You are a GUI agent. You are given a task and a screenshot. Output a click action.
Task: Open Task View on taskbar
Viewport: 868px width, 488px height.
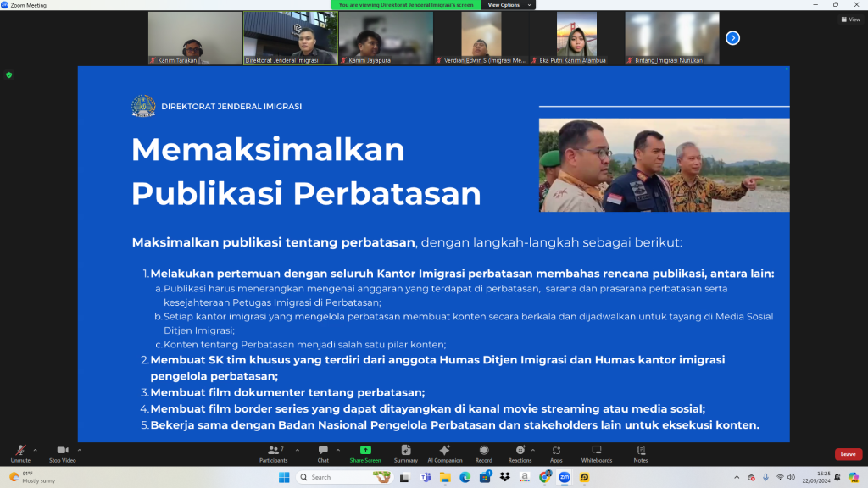(404, 477)
